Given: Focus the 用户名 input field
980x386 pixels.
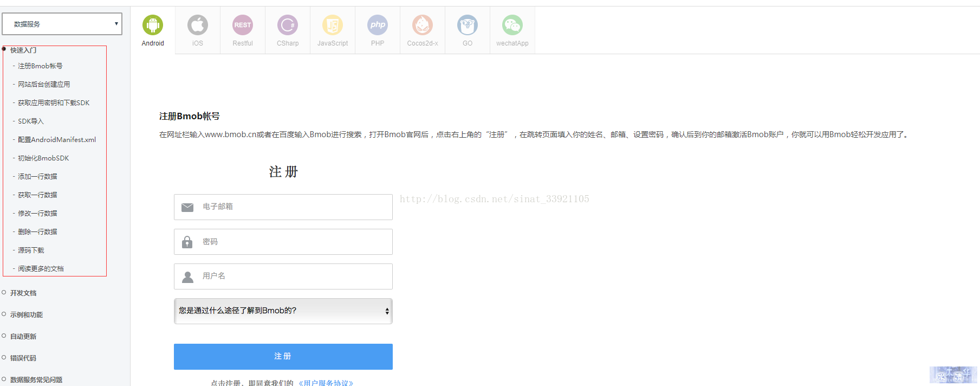Looking at the screenshot, I should pyautogui.click(x=283, y=276).
